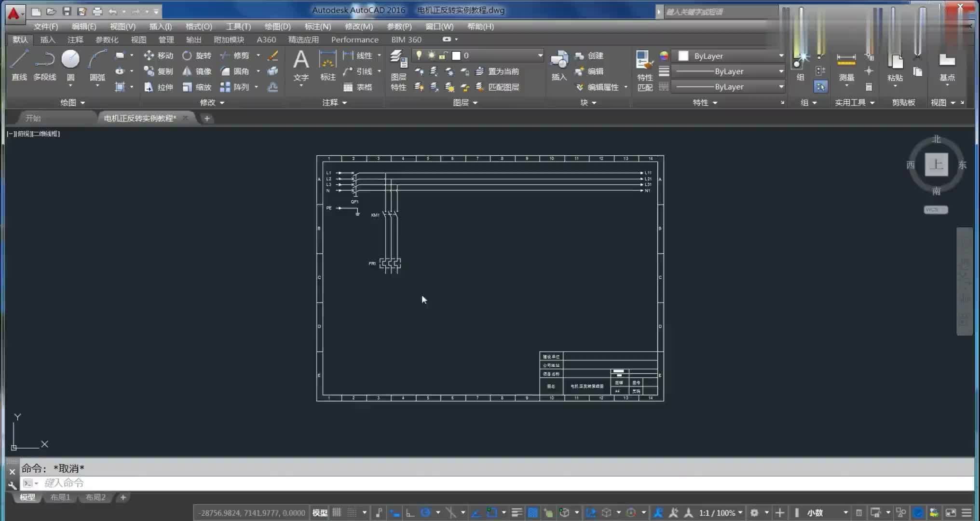Toggle grid display in status bar
The width and height of the screenshot is (980, 521).
337,512
